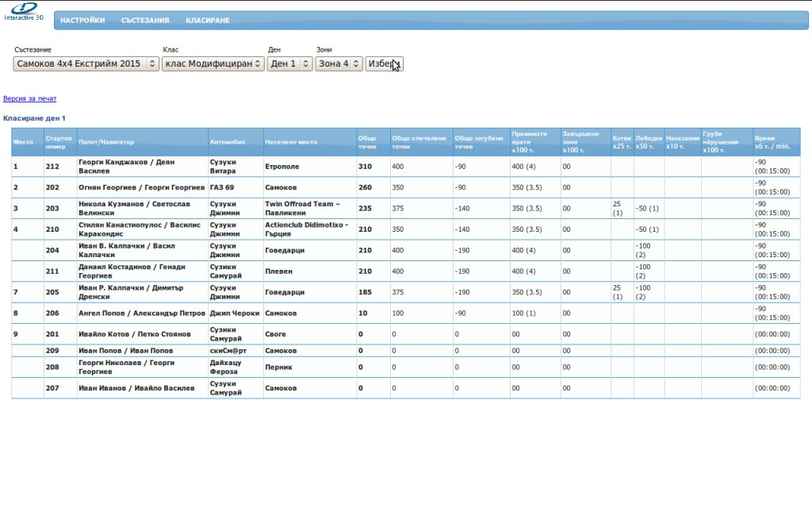Open the Зона 4 zone dropdown
The height and width of the screenshot is (508, 812).
339,63
